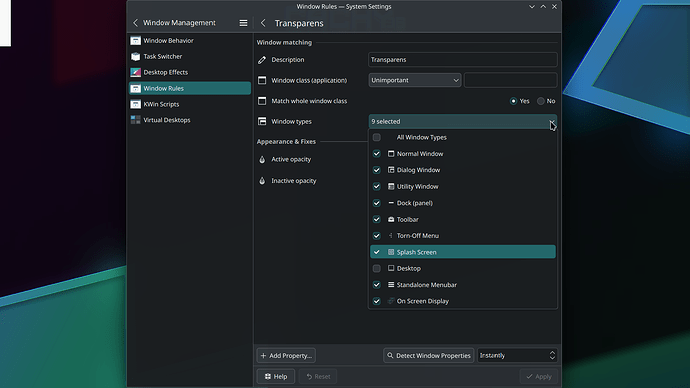The height and width of the screenshot is (388, 690).
Task: Uncheck the Dialog Window checkbox
Action: click(377, 170)
